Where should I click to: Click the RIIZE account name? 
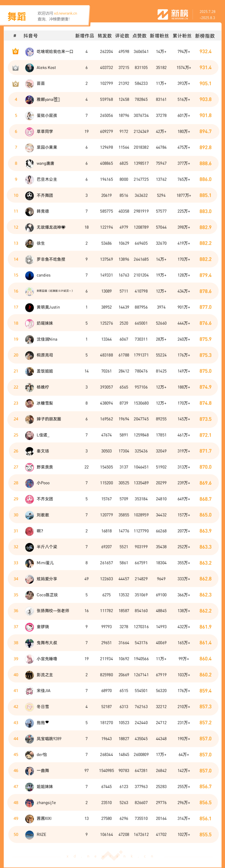click(41, 834)
